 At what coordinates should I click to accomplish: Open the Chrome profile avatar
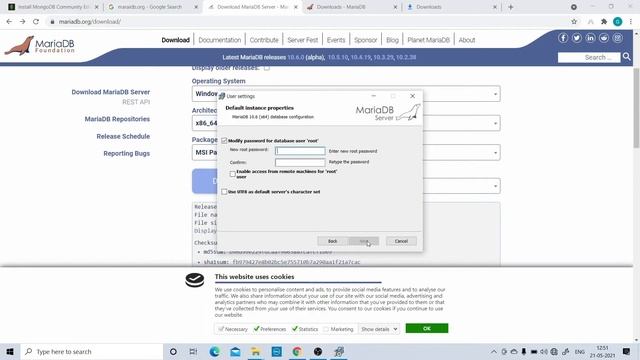coord(618,22)
